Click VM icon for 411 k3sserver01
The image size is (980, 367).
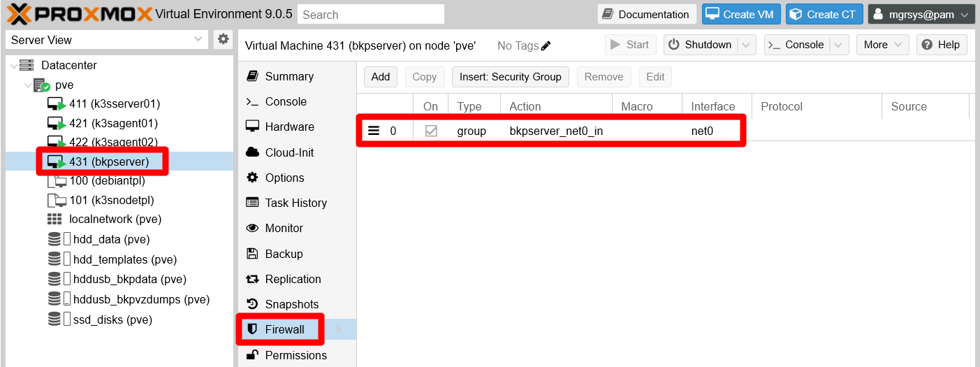coord(56,104)
